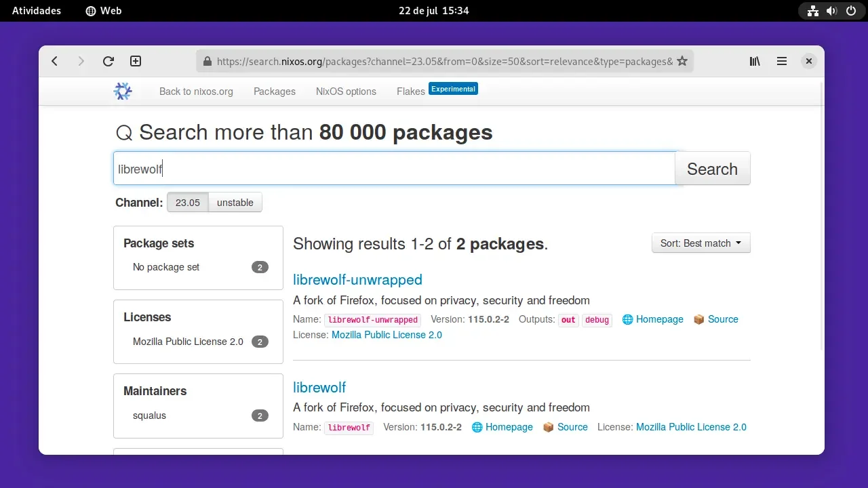
Task: Click the Experimental badge
Action: click(x=453, y=89)
